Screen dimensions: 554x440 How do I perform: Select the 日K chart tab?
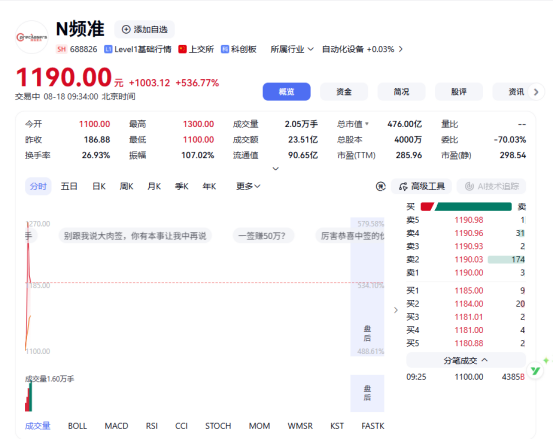(99, 186)
